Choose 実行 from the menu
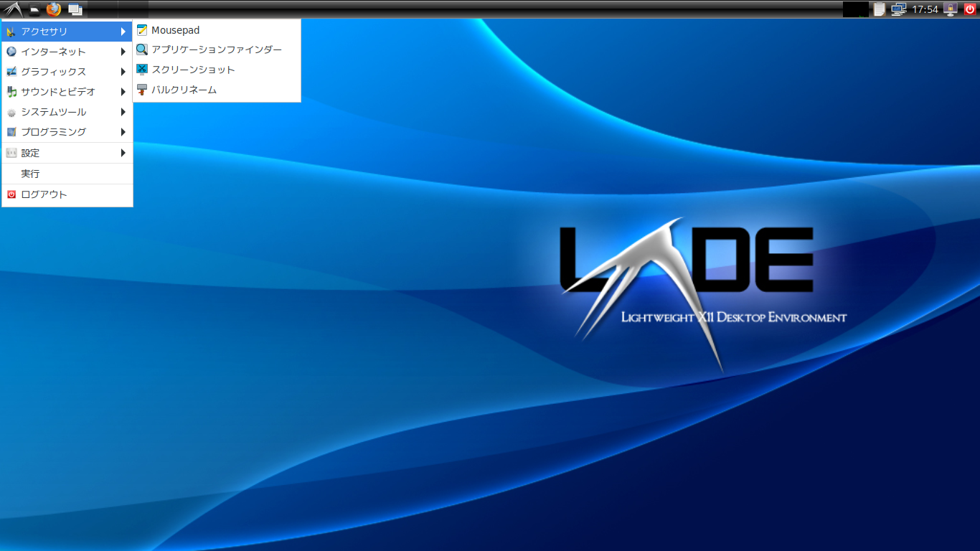This screenshot has height=551, width=980. pos(67,174)
